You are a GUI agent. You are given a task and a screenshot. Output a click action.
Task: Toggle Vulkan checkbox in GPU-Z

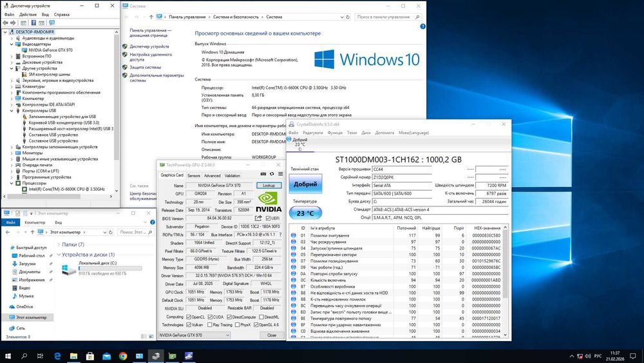(189, 325)
